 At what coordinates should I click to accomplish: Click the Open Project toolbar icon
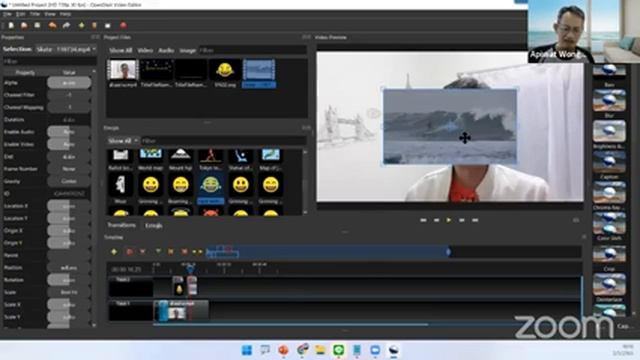pos(24,25)
